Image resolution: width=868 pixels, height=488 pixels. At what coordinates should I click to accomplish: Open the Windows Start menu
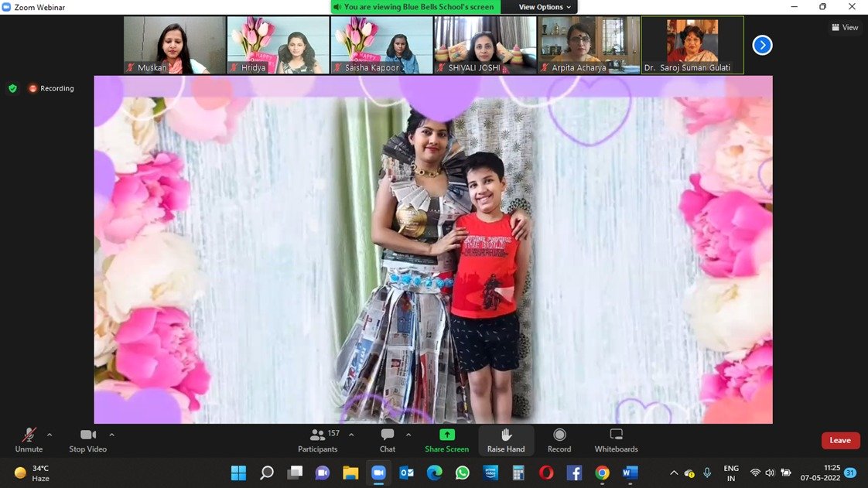238,473
